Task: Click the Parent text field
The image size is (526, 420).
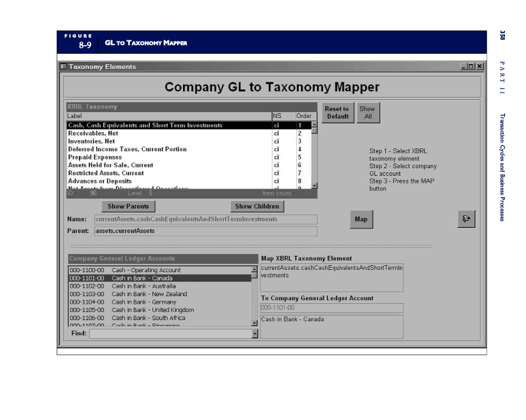Action: [205, 231]
